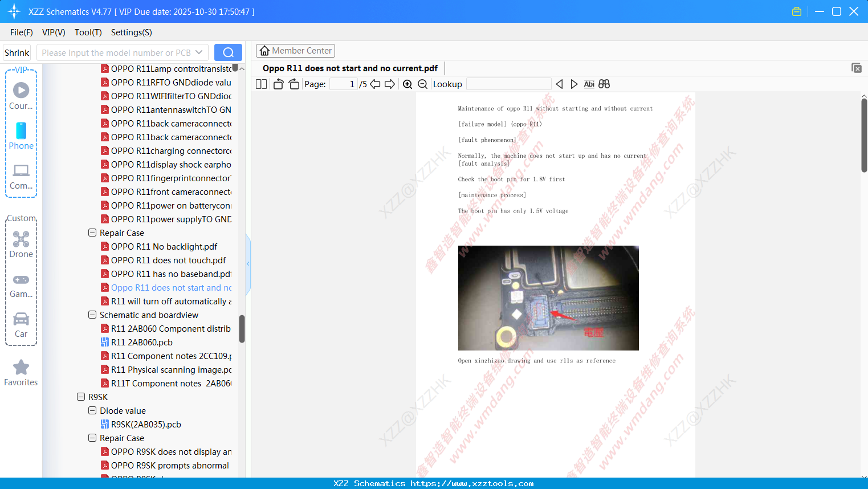Click the PDF icon beside OPPO R11 No backlight

[x=105, y=247]
